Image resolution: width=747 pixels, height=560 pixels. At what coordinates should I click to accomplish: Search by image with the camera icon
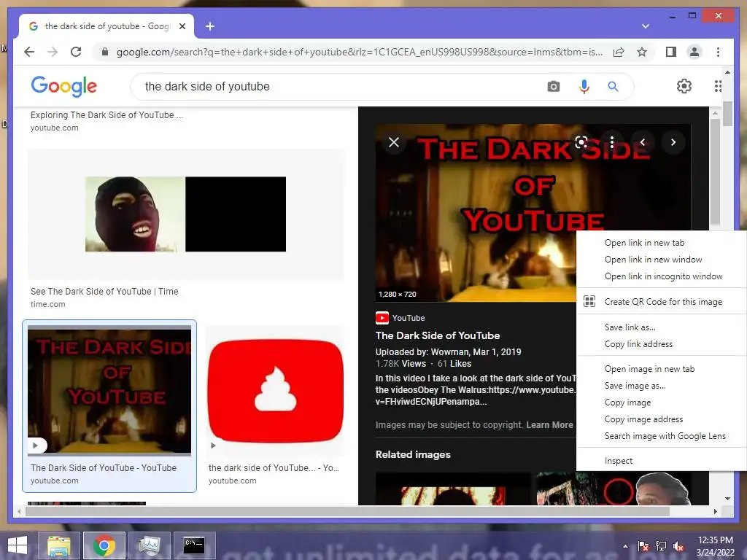(x=553, y=86)
